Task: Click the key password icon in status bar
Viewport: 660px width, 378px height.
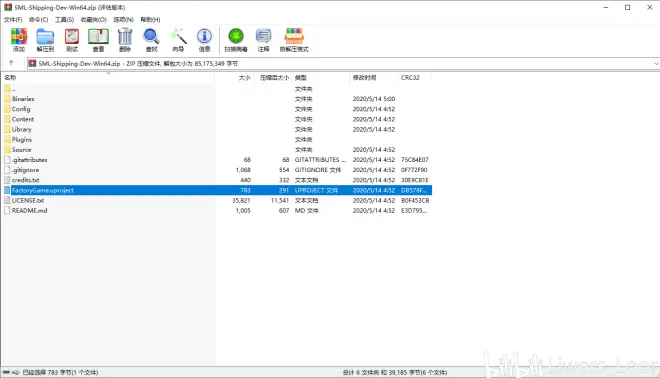Action: pyautogui.click(x=16, y=373)
